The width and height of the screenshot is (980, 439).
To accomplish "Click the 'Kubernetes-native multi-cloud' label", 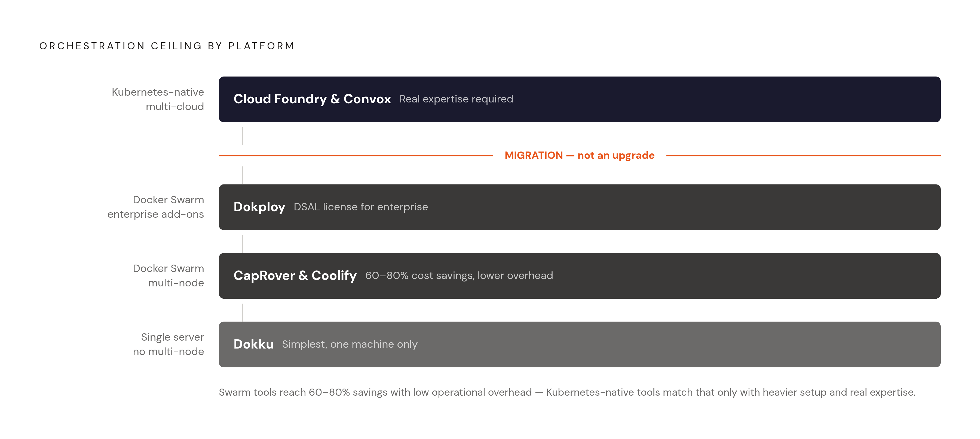I will tap(158, 99).
